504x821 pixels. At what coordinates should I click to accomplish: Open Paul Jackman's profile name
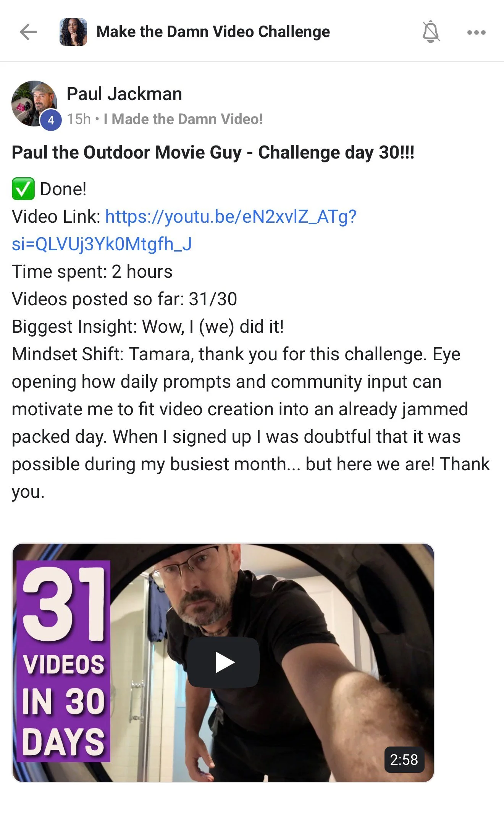click(124, 94)
